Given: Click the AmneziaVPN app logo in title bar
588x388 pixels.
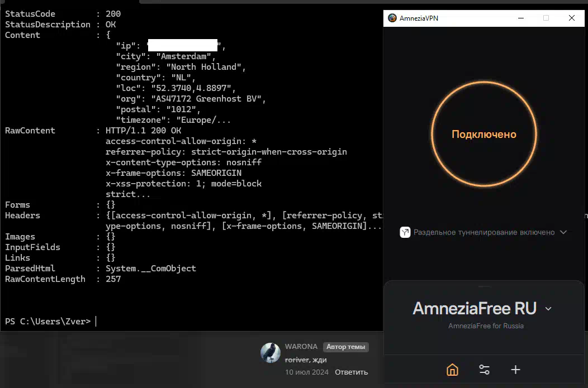Looking at the screenshot, I should (392, 18).
